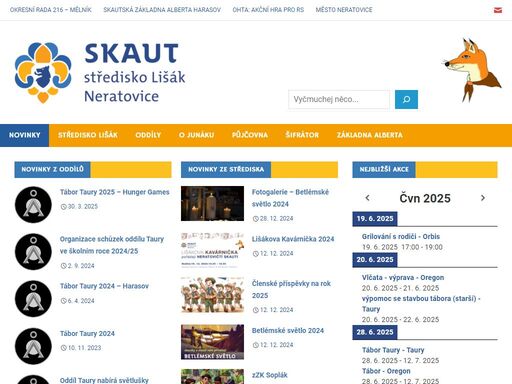
Task: Click the Vyčmuchej něco search field
Action: pos(339,99)
